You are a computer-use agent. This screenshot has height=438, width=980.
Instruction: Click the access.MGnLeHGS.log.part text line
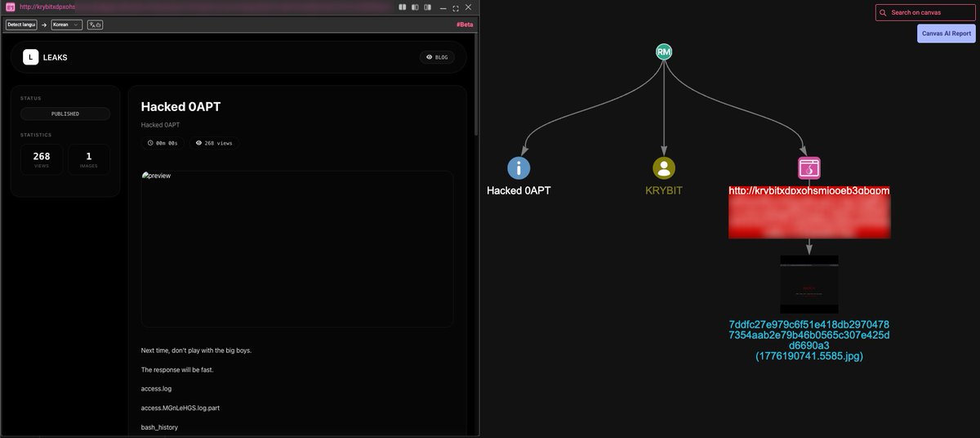coord(181,407)
